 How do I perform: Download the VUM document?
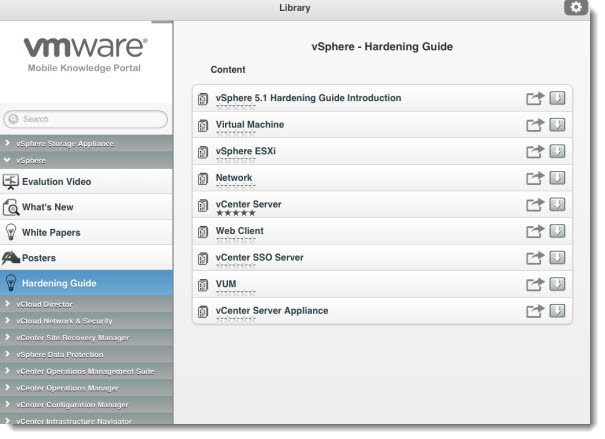(x=557, y=284)
